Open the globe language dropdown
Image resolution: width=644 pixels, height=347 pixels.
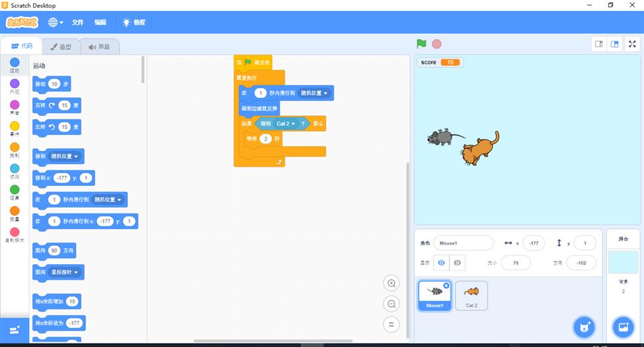coord(55,22)
